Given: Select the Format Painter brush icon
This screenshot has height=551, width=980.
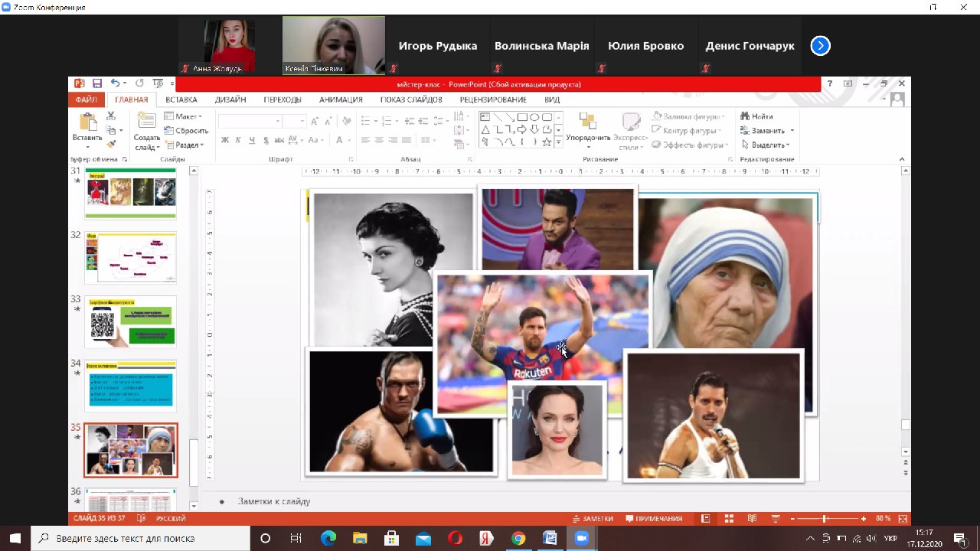Looking at the screenshot, I should point(111,143).
